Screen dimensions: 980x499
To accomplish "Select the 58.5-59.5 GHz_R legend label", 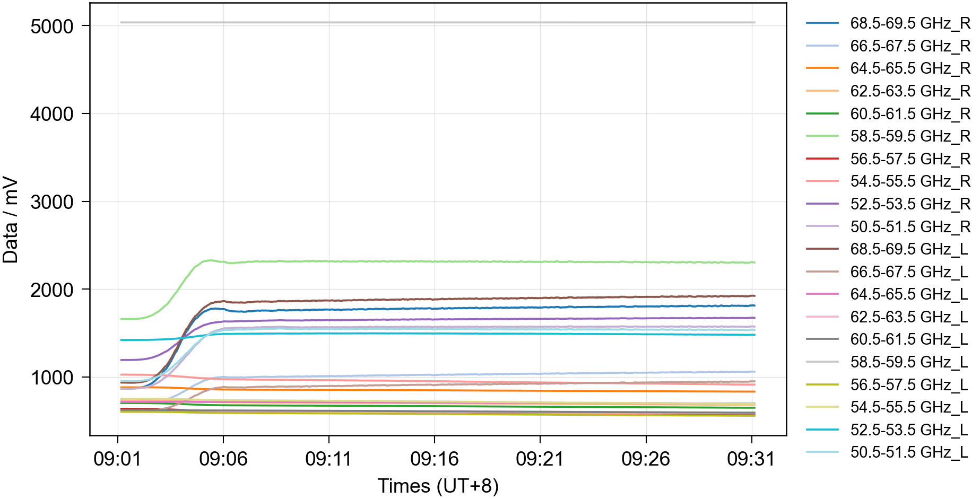I will pos(909,136).
